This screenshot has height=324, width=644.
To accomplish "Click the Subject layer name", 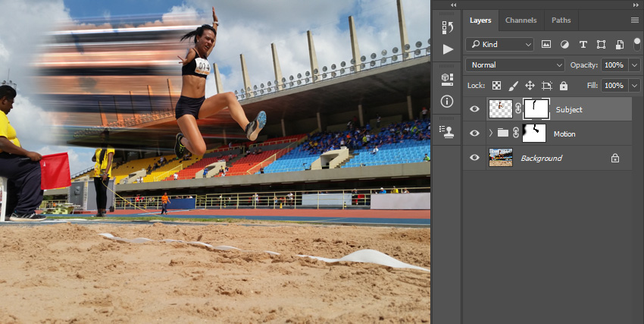I will 569,109.
